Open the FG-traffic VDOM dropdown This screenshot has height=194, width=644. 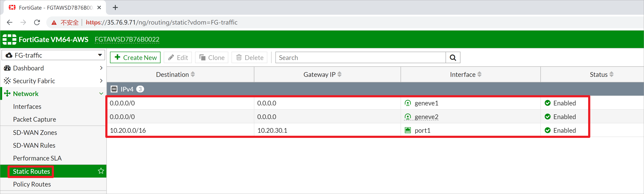coord(53,55)
